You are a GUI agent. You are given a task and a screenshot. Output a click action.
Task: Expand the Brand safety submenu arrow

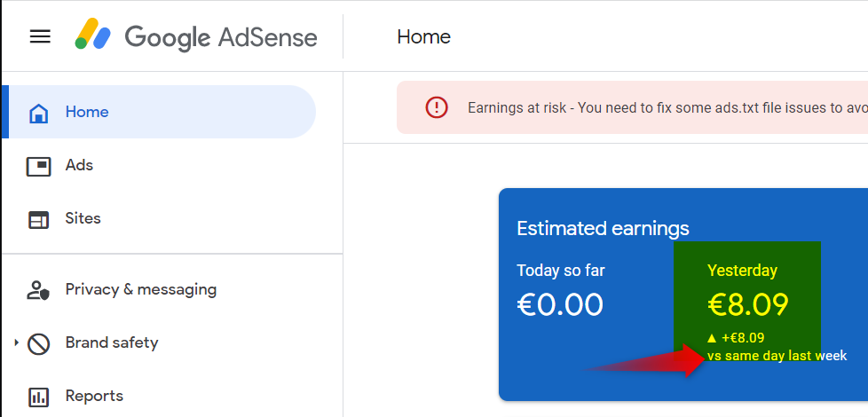pyautogui.click(x=16, y=342)
